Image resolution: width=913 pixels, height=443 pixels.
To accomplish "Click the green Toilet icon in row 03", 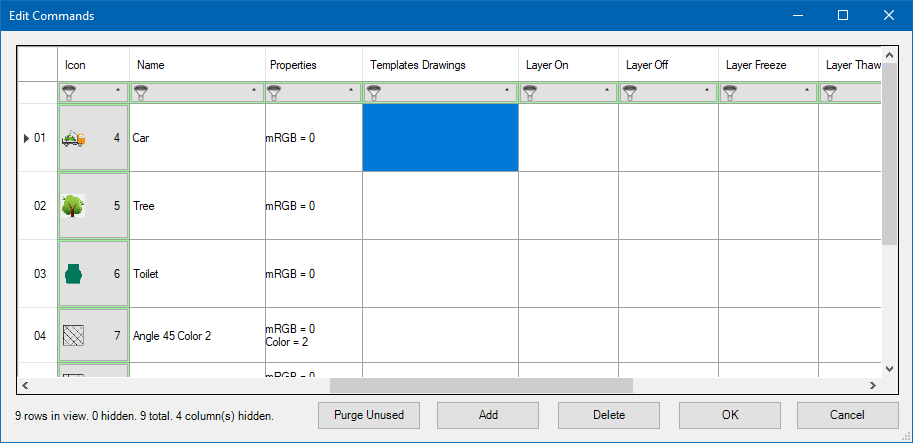I will point(73,274).
